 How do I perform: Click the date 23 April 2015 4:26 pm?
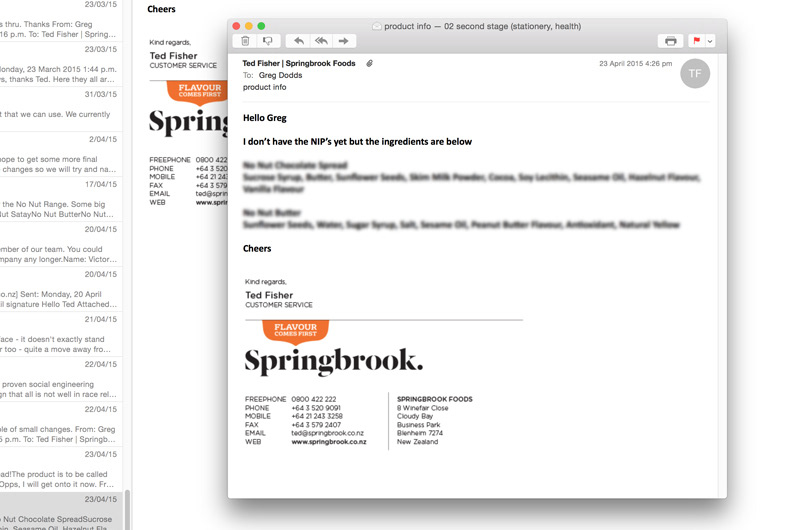[x=635, y=64]
